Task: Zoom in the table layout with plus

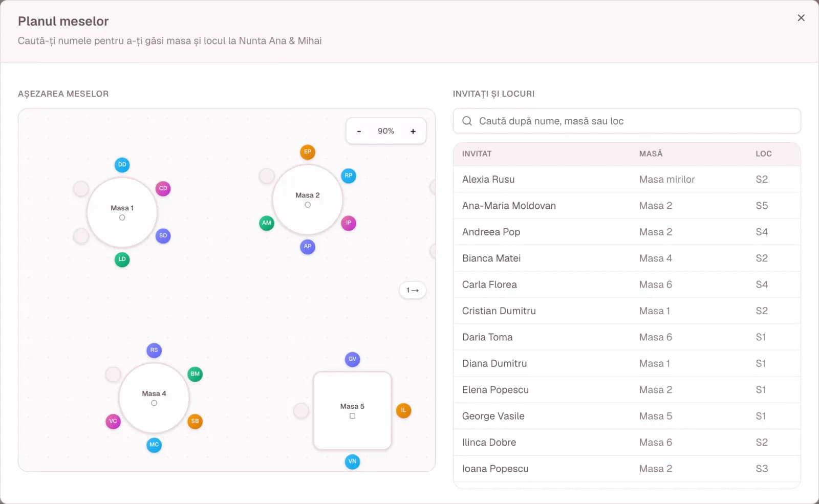Action: point(413,132)
